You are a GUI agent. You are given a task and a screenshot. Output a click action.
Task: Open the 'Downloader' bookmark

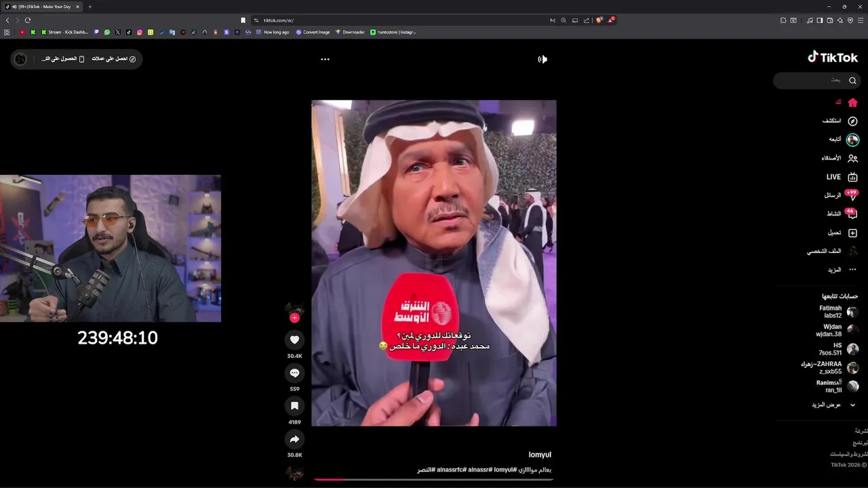350,32
